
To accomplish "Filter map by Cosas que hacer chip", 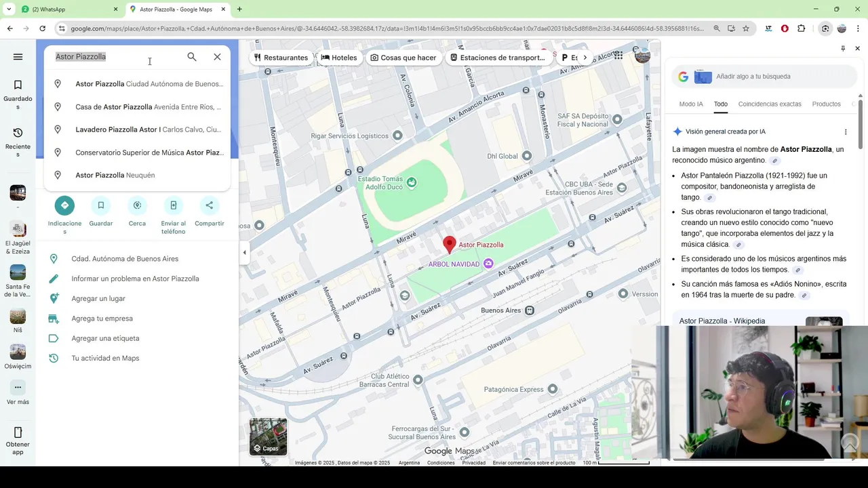I will [x=403, y=58].
